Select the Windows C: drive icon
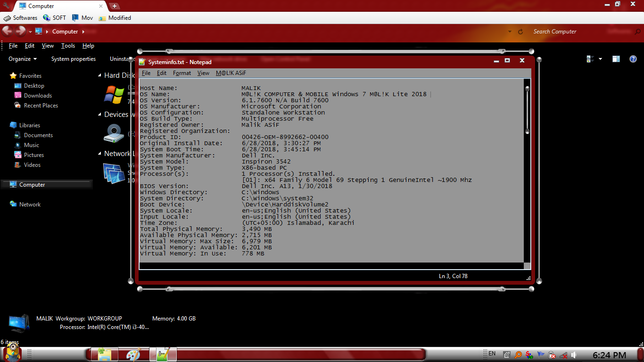This screenshot has width=644, height=362. [x=114, y=94]
